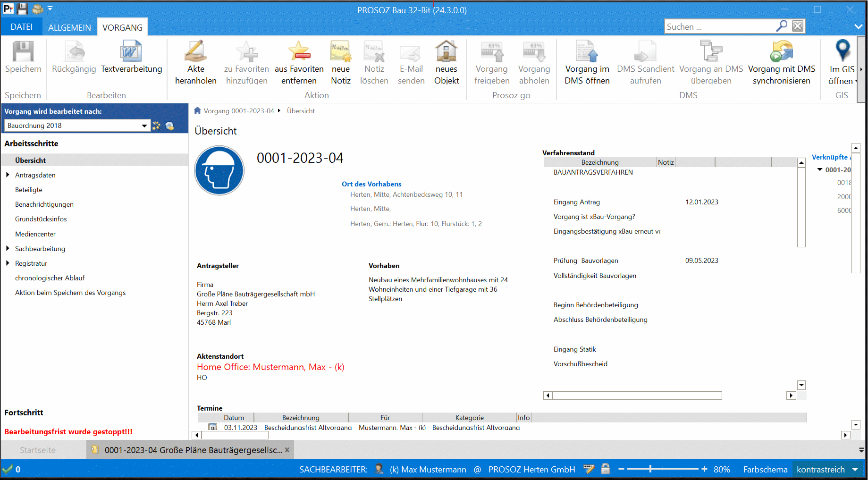Open the DATEI menu tab

(22, 27)
